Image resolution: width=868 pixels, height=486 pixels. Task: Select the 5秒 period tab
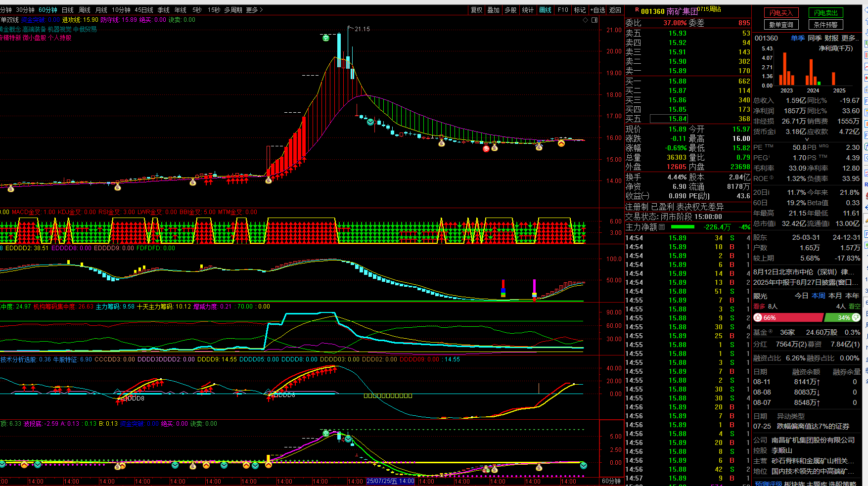pos(197,10)
